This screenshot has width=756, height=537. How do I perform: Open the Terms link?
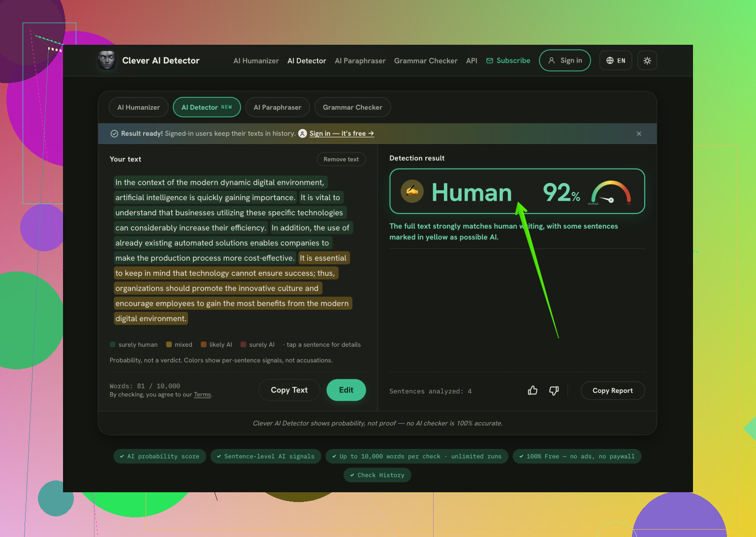pos(202,394)
